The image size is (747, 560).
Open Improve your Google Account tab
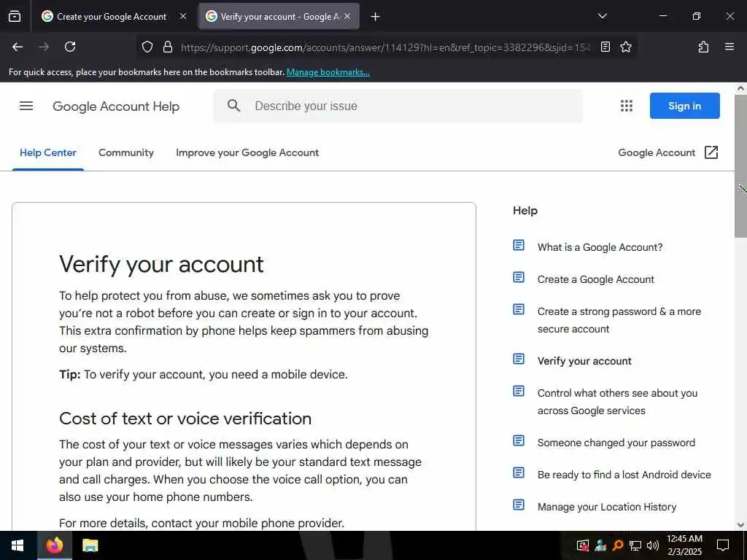pos(247,153)
